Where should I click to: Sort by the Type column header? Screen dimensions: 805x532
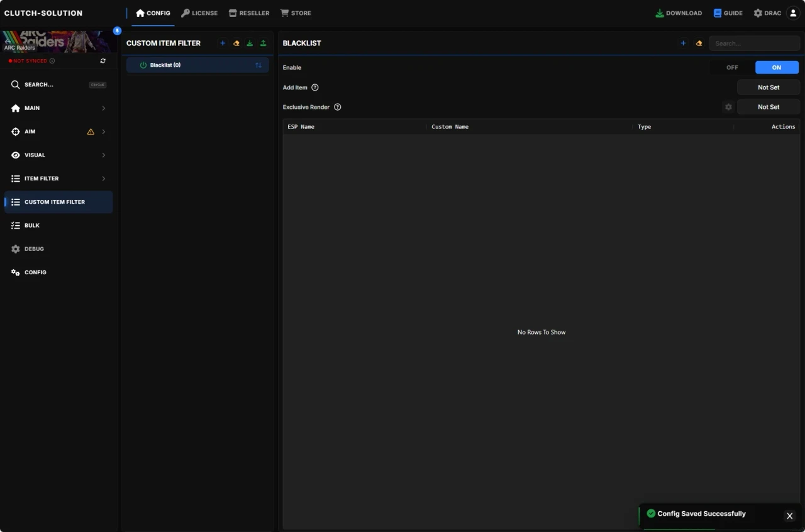645,127
